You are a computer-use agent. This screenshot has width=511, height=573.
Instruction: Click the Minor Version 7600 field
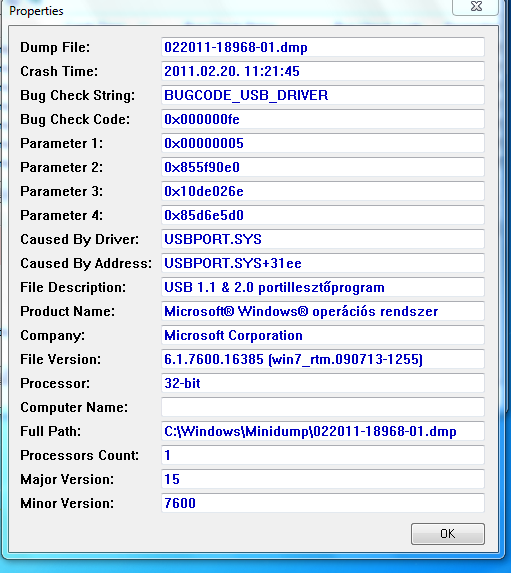(323, 503)
